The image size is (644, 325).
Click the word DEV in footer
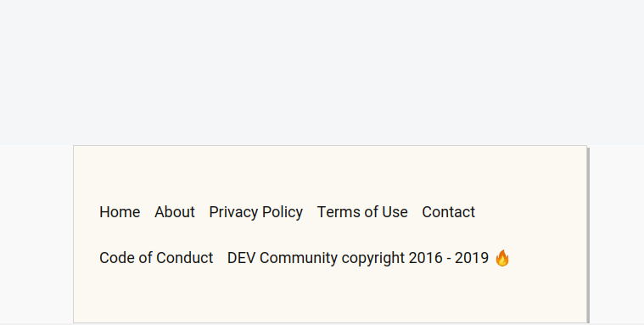tap(242, 258)
